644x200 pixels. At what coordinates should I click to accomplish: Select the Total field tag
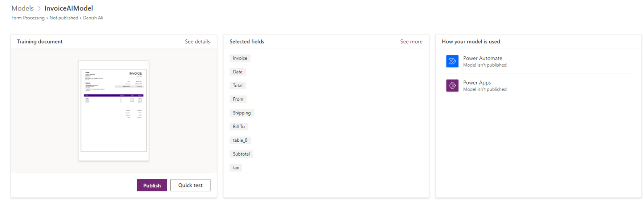point(238,86)
